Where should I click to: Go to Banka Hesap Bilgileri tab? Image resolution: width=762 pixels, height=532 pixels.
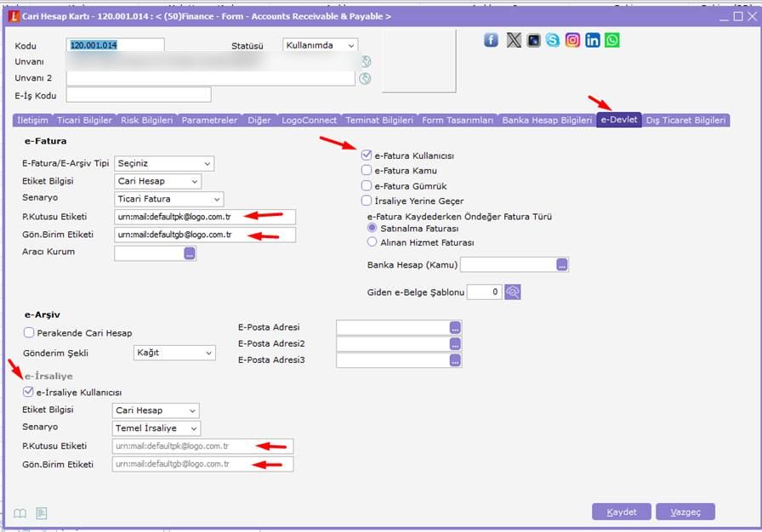coord(547,121)
